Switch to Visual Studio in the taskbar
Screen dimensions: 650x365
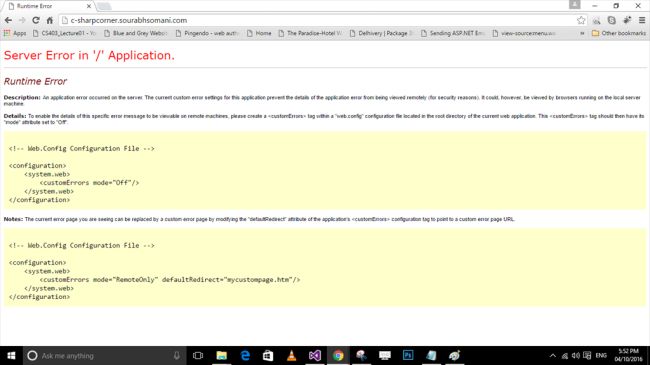coord(315,355)
